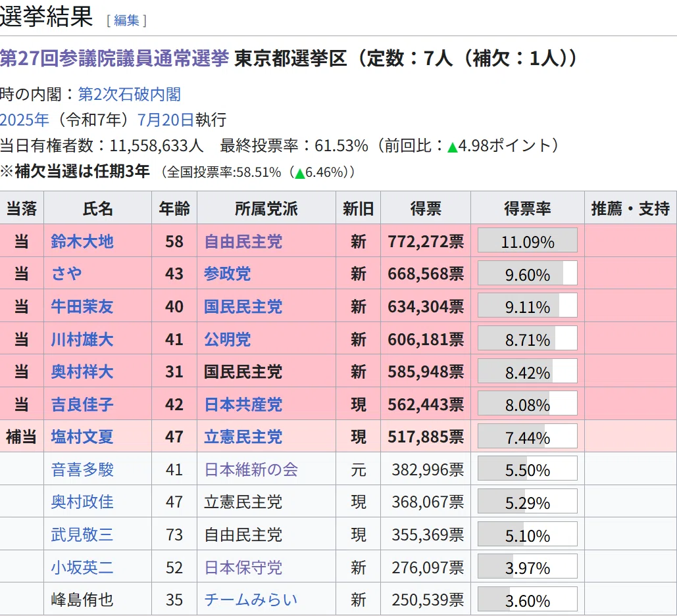Click the 当日有権者数 11,558,633人 text

[101, 145]
